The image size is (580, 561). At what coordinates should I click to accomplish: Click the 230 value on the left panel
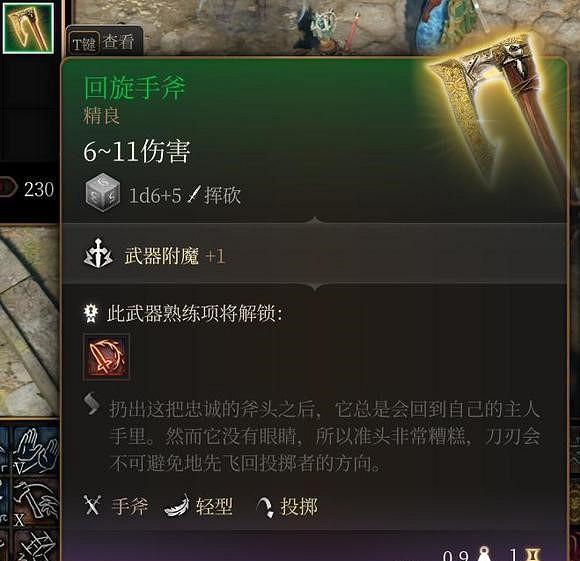39,189
